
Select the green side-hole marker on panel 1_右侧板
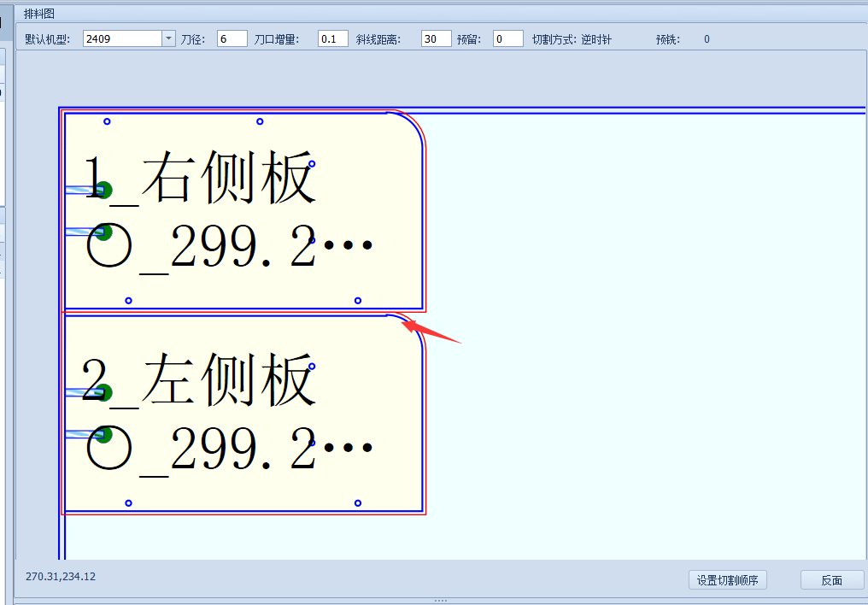click(x=104, y=190)
